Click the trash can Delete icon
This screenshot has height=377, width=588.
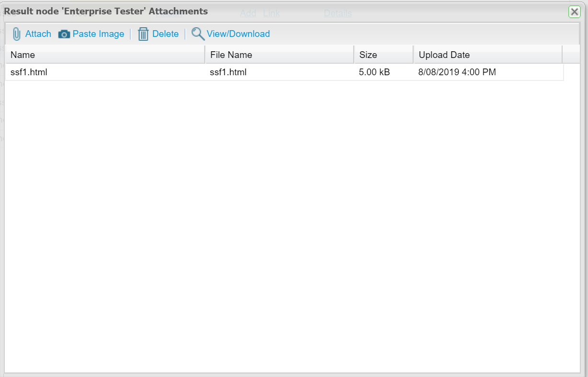click(143, 34)
